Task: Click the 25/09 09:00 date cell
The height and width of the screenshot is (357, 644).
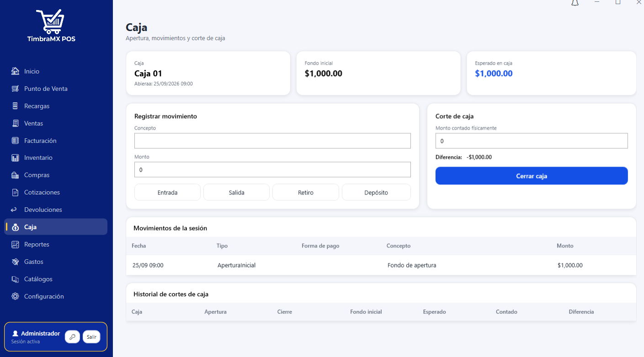Action: coord(148,265)
